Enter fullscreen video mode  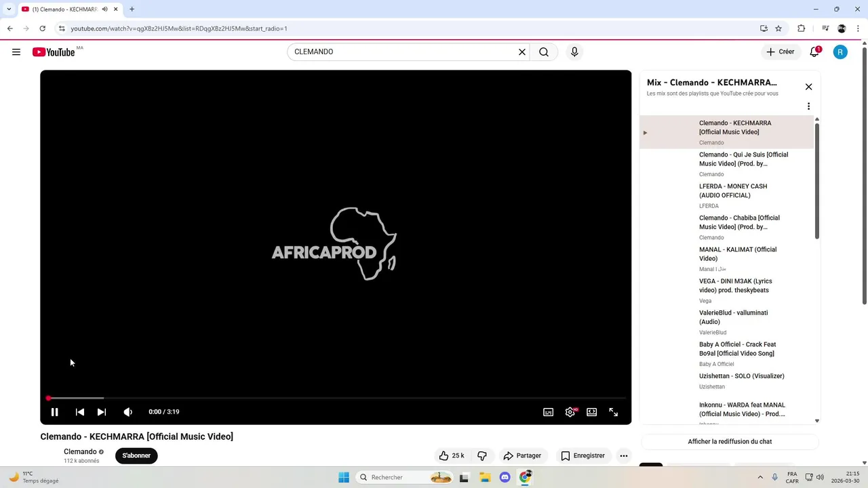(614, 412)
